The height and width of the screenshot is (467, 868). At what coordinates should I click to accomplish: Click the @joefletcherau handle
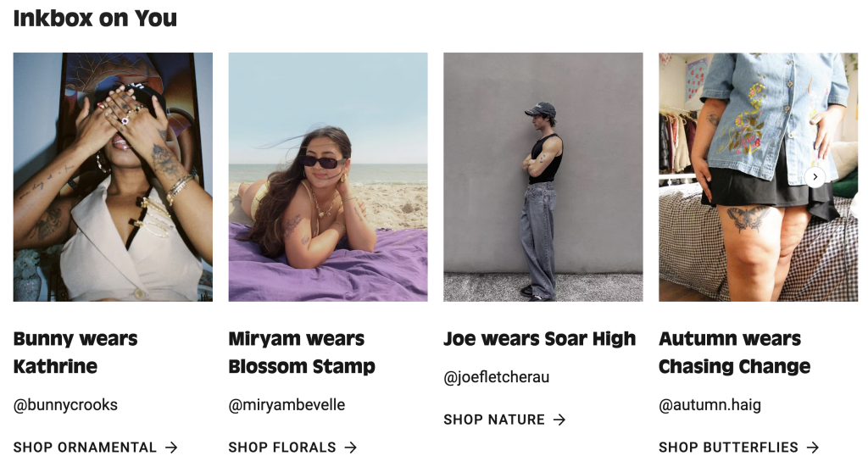pos(496,377)
